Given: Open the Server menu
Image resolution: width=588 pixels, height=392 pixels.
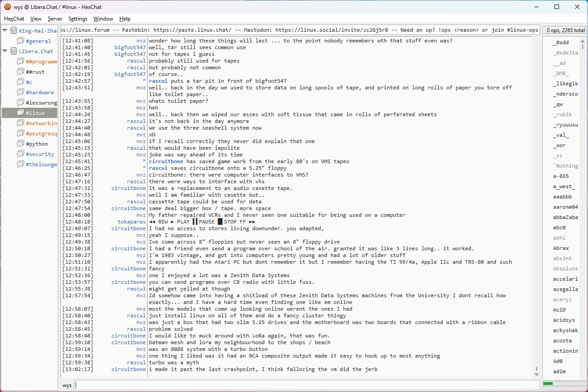Looking at the screenshot, I should [55, 19].
